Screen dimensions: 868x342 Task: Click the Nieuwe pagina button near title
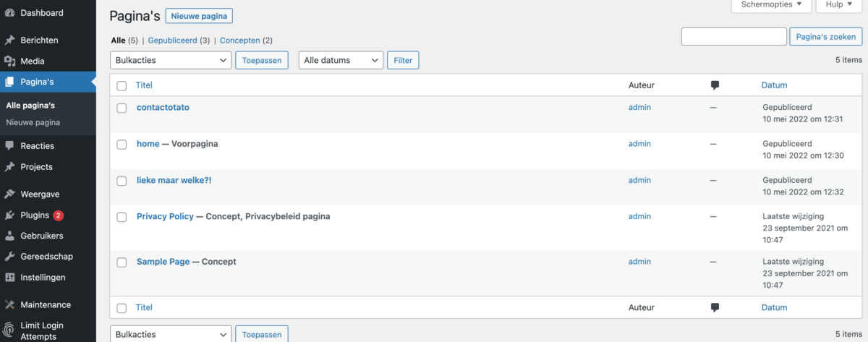(199, 16)
